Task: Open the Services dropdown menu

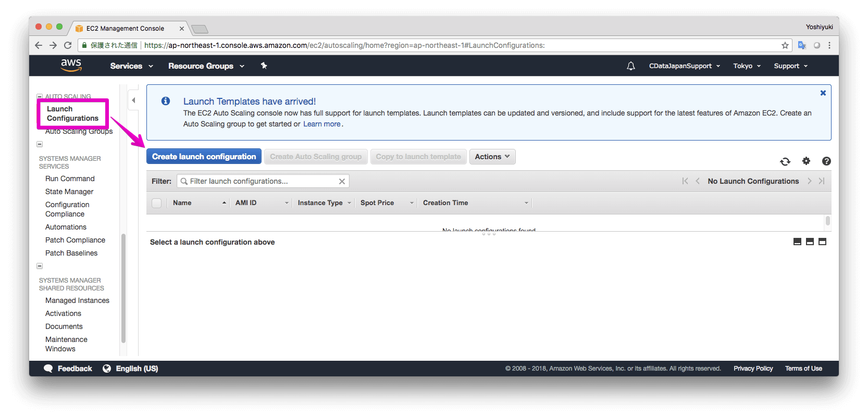Action: [x=132, y=66]
